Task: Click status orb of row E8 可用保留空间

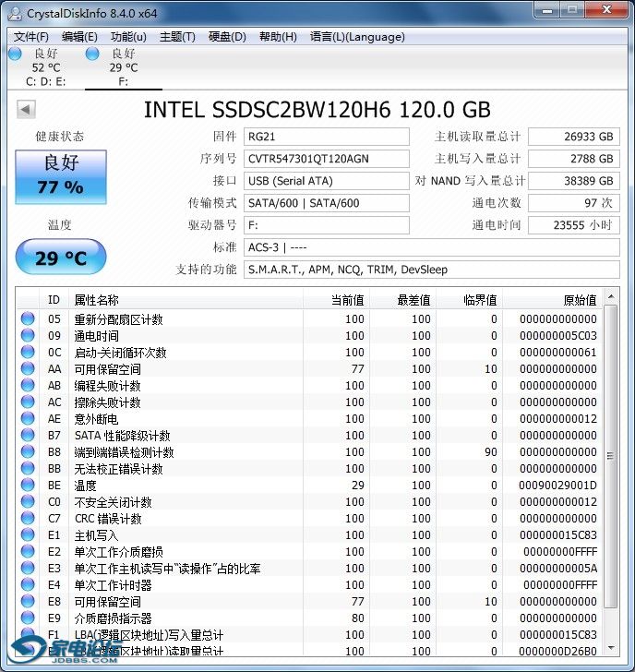Action: tap(28, 601)
